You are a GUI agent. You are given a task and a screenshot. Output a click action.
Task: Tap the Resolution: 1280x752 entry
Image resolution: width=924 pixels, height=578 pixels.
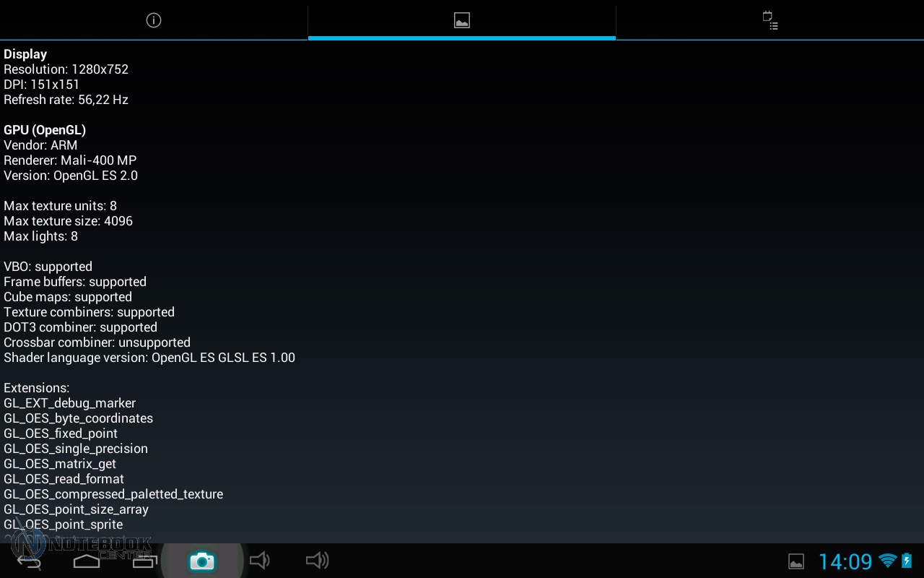(66, 69)
